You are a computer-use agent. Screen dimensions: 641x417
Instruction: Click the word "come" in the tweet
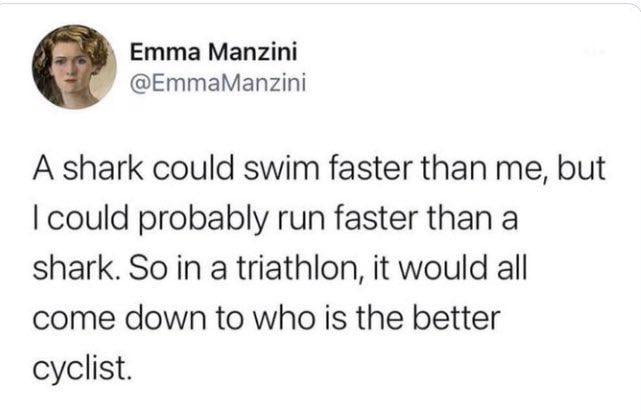click(74, 321)
